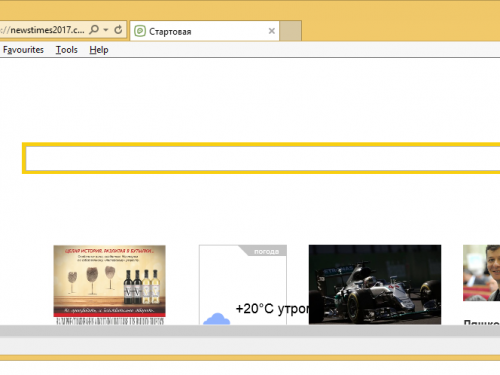Close the Стартовая tab
Image resolution: width=500 pixels, height=375 pixels.
pyautogui.click(x=272, y=31)
